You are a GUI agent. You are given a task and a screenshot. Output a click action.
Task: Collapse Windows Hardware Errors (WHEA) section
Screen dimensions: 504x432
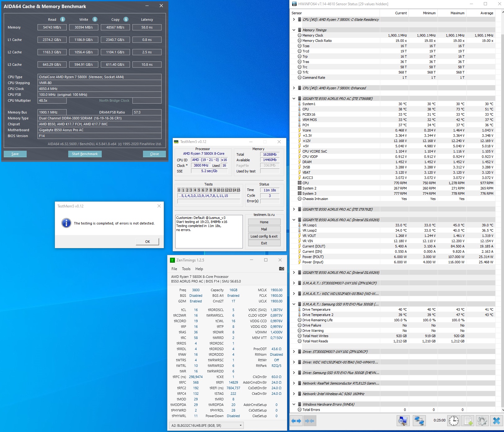click(294, 404)
